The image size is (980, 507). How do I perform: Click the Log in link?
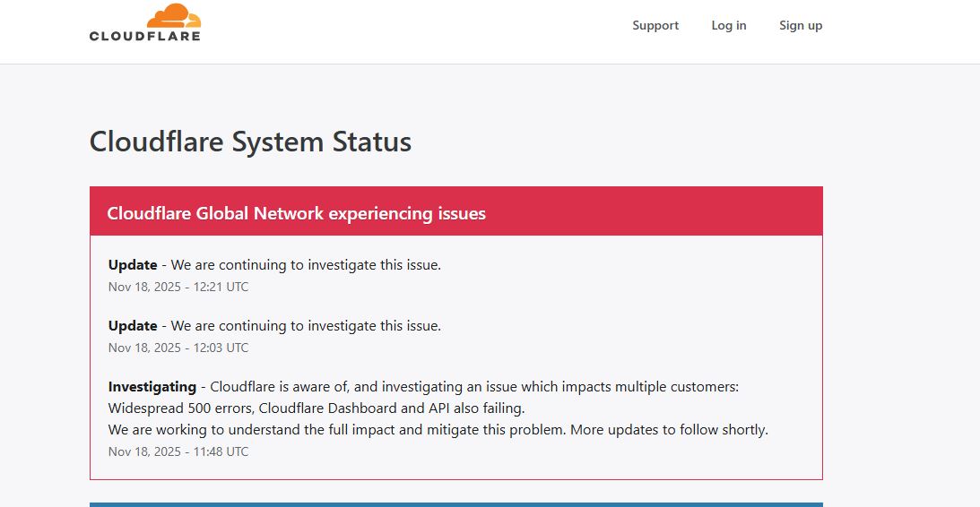[x=729, y=26]
